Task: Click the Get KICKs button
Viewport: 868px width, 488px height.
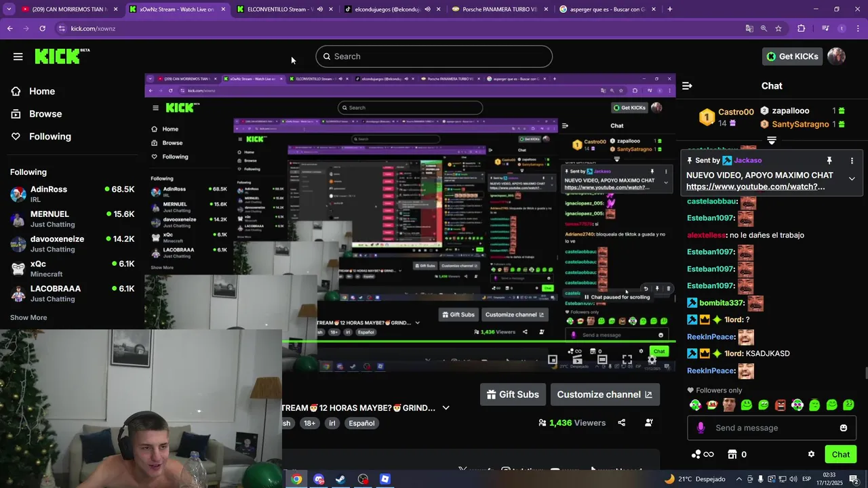Action: [792, 56]
